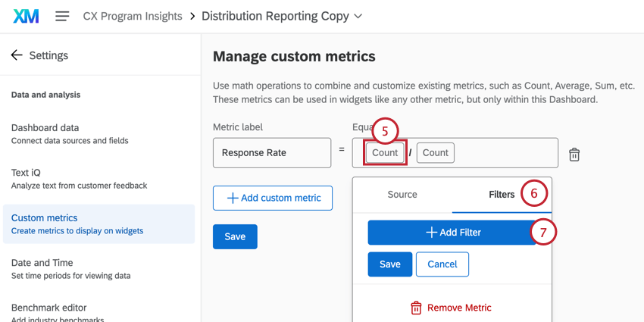The height and width of the screenshot is (322, 644).
Task: Expand the Distribution Reporting Copy dropdown
Action: (358, 16)
